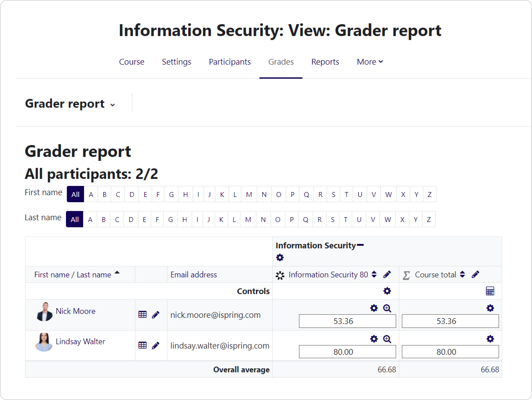532x400 pixels.
Task: Click gear icon under Information Security category
Action: click(280, 257)
